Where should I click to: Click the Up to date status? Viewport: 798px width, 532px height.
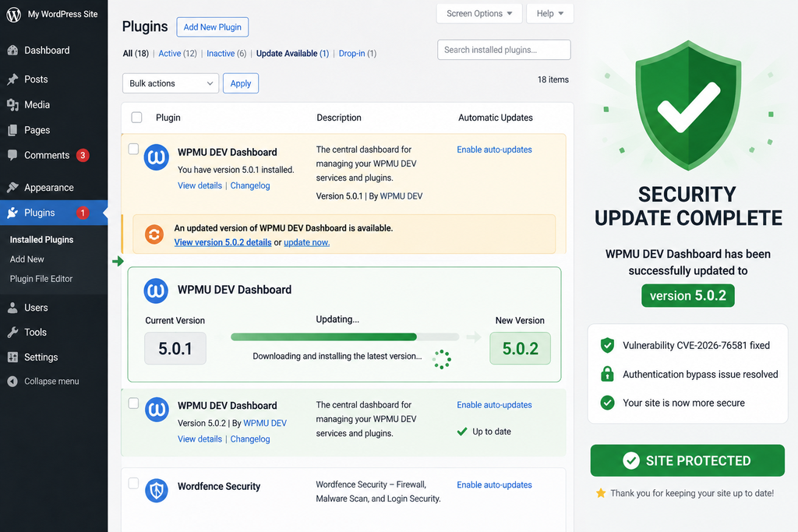click(484, 432)
